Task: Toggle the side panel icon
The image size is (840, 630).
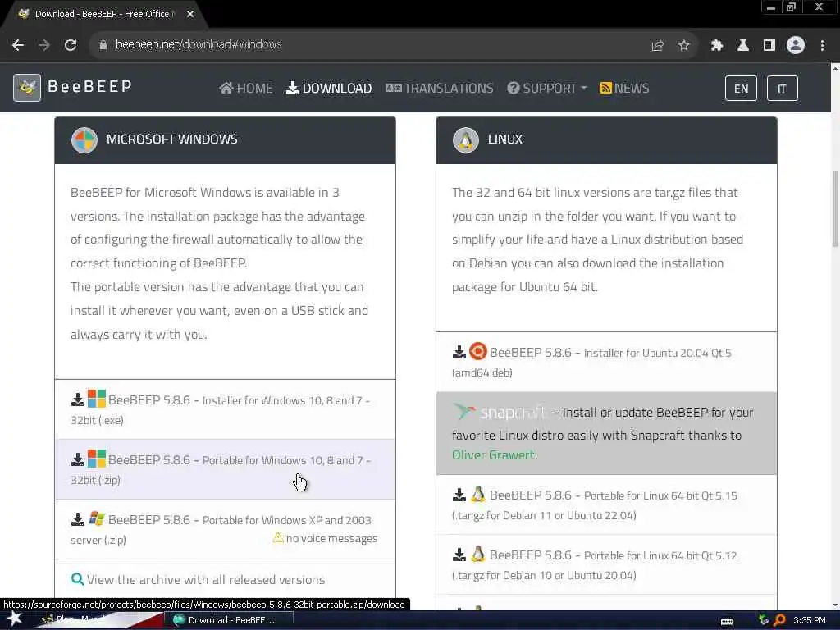Action: tap(769, 45)
